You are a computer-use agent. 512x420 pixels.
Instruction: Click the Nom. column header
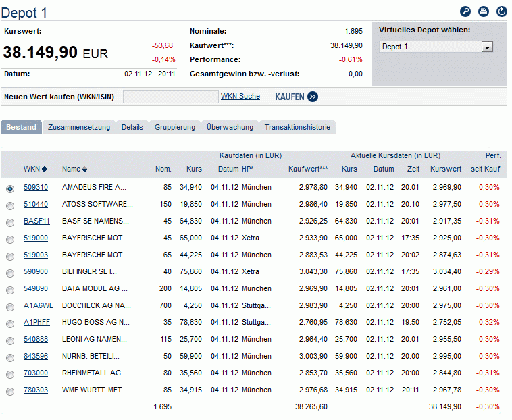(163, 169)
